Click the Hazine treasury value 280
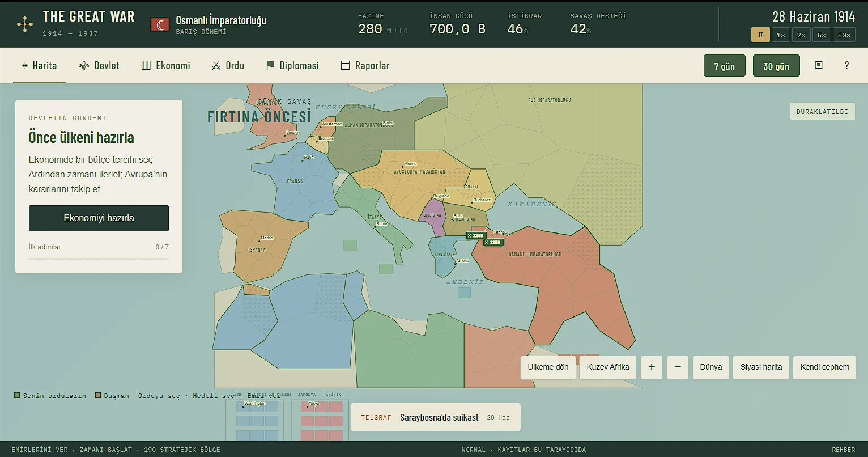This screenshot has width=868, height=457. coord(370,29)
